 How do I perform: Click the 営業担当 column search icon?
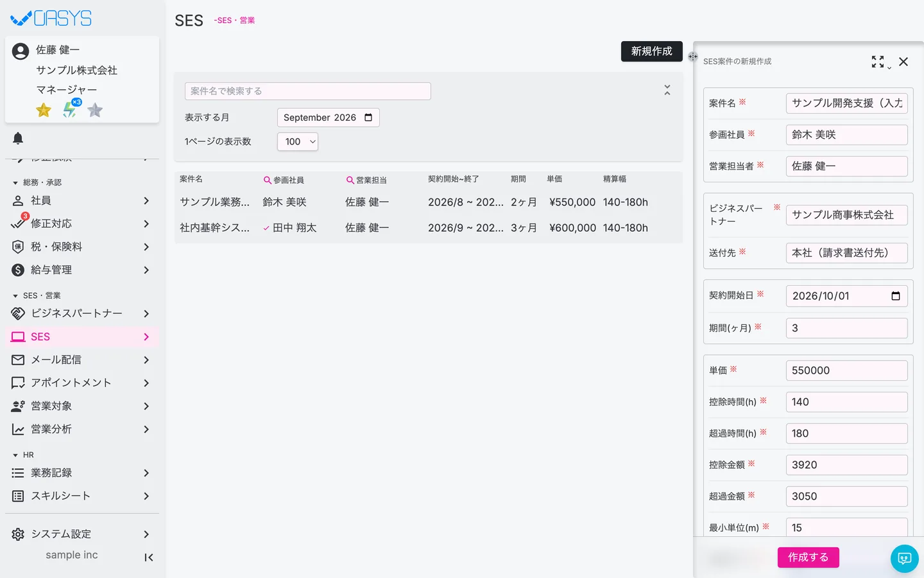(350, 180)
